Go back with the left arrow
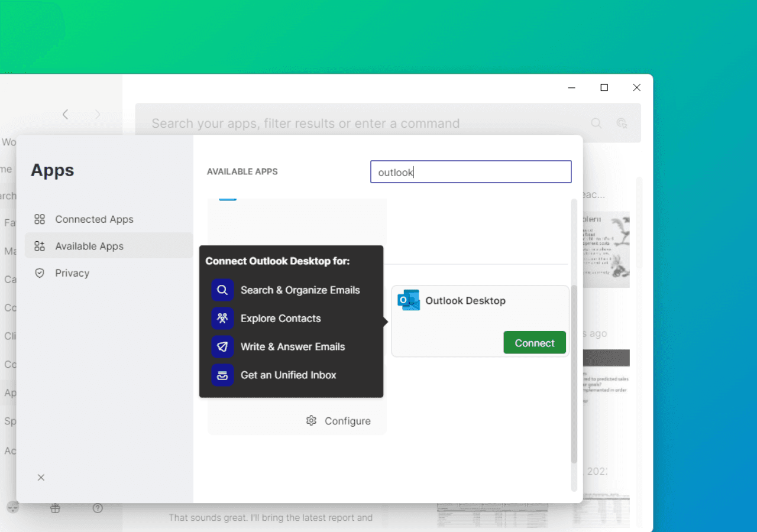 coord(66,115)
